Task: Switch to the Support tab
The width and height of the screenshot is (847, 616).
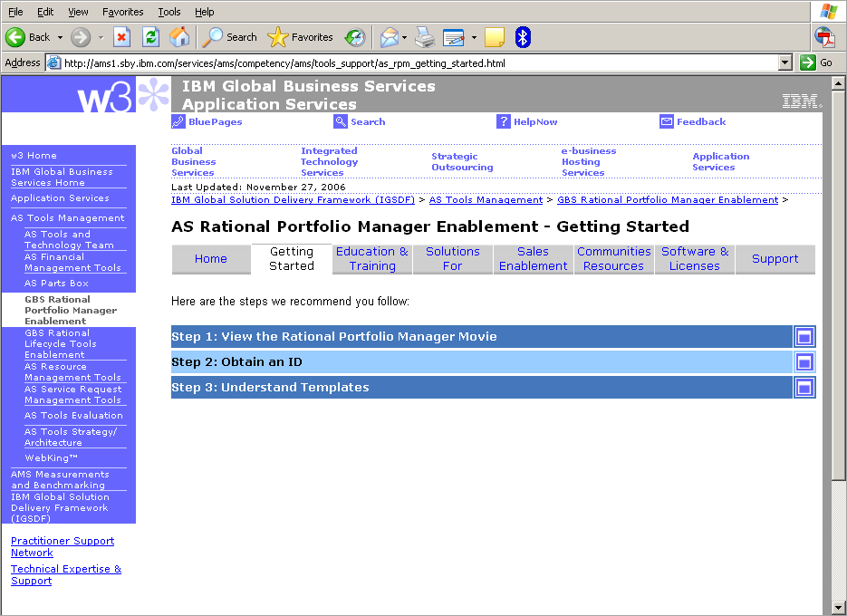Action: (775, 259)
